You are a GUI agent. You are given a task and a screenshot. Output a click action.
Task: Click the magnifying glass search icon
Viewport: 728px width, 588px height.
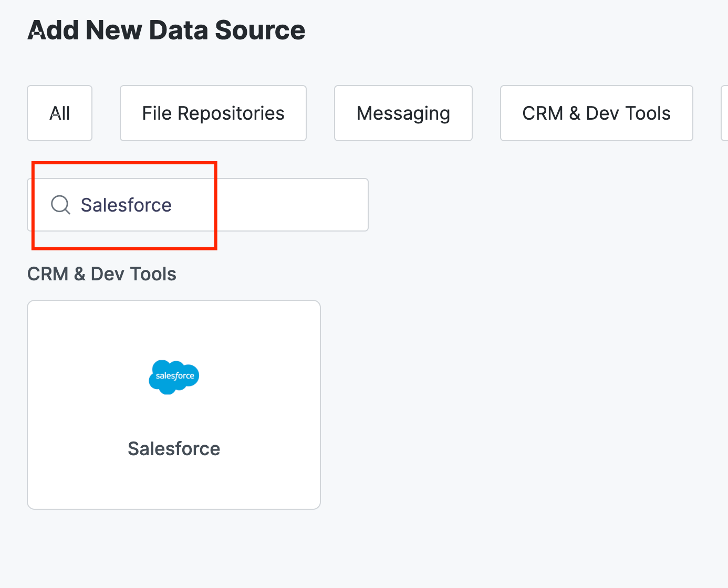pyautogui.click(x=60, y=205)
